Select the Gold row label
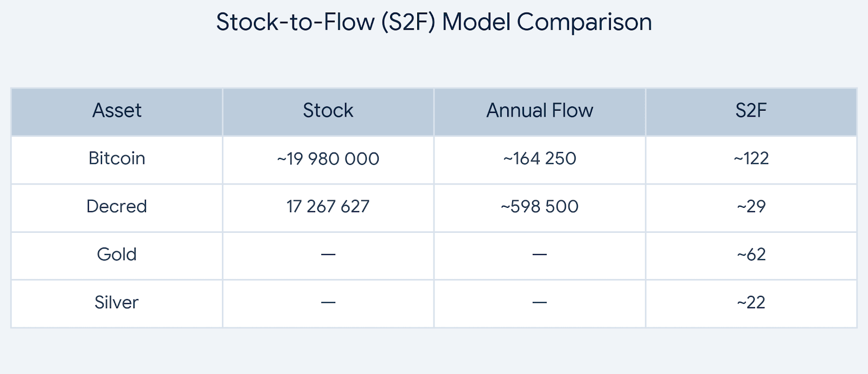The height and width of the screenshot is (374, 868). click(117, 255)
